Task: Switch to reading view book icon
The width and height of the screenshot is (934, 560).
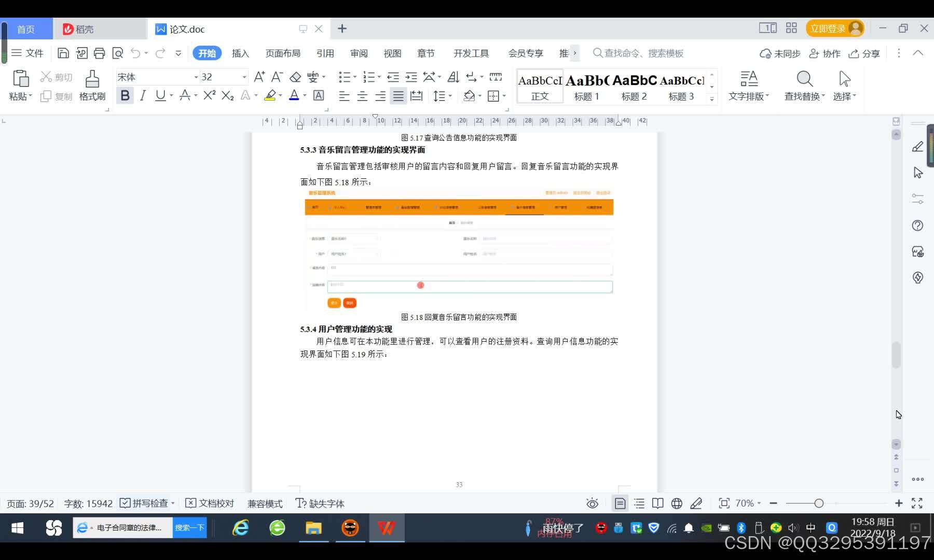Action: 657,503
